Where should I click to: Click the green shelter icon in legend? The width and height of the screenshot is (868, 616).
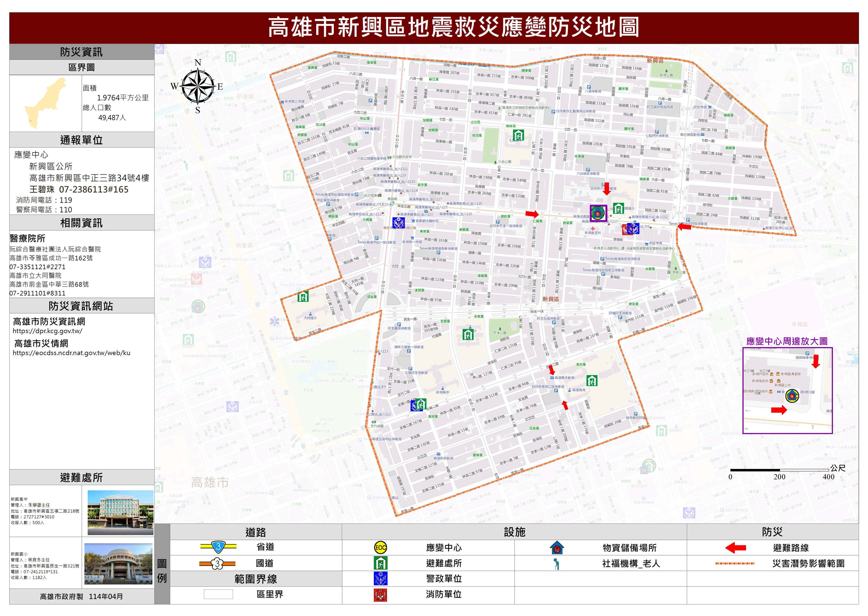click(x=380, y=563)
